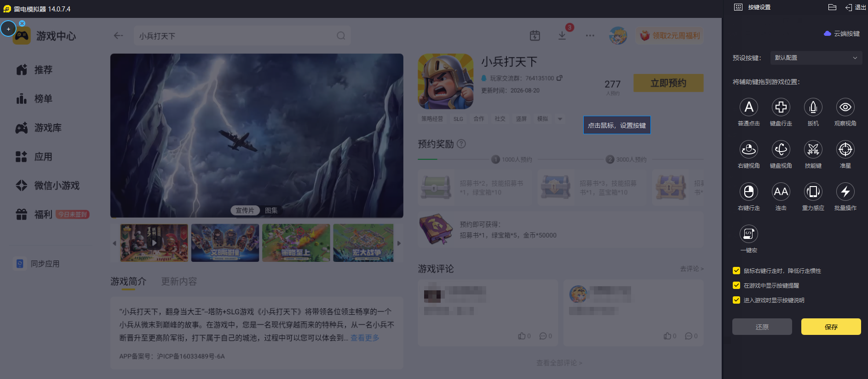Select the 策略至上 screenshot thumbnail
The width and height of the screenshot is (868, 379).
(296, 243)
